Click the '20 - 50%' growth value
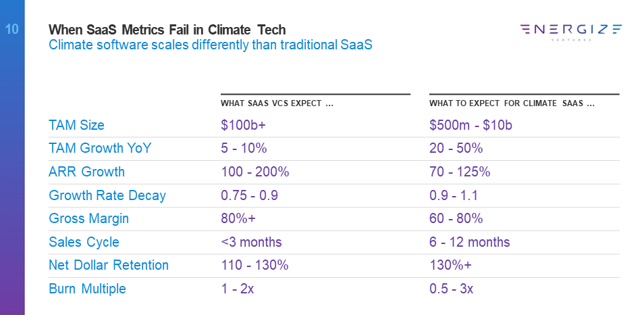Image resolution: width=644 pixels, height=315 pixels. point(456,149)
